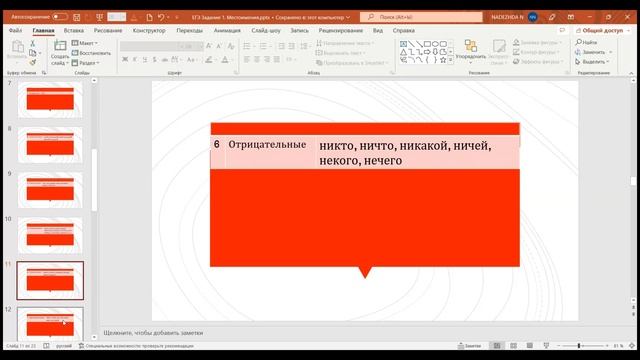Toggle strikethrough formatting
Image resolution: width=640 pixels, height=360 pixels.
tap(164, 60)
